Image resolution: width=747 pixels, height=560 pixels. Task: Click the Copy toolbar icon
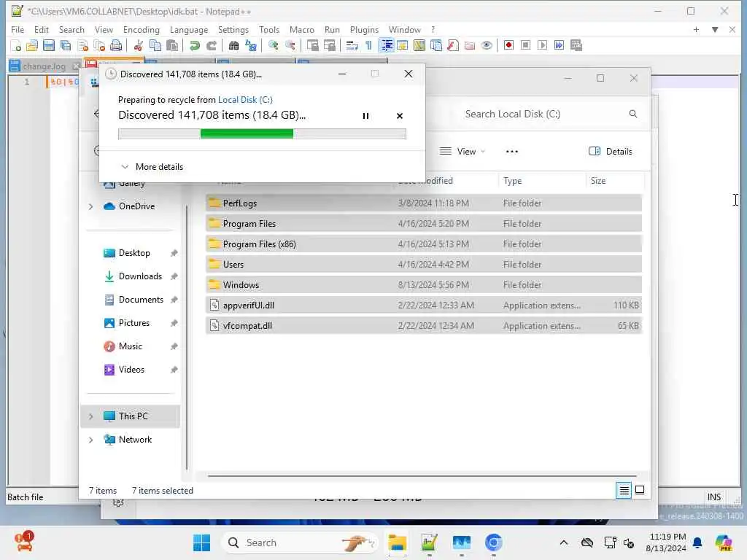(155, 45)
